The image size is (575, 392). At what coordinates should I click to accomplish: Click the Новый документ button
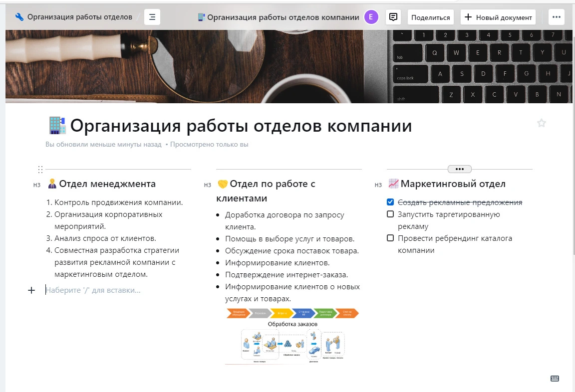click(x=498, y=17)
